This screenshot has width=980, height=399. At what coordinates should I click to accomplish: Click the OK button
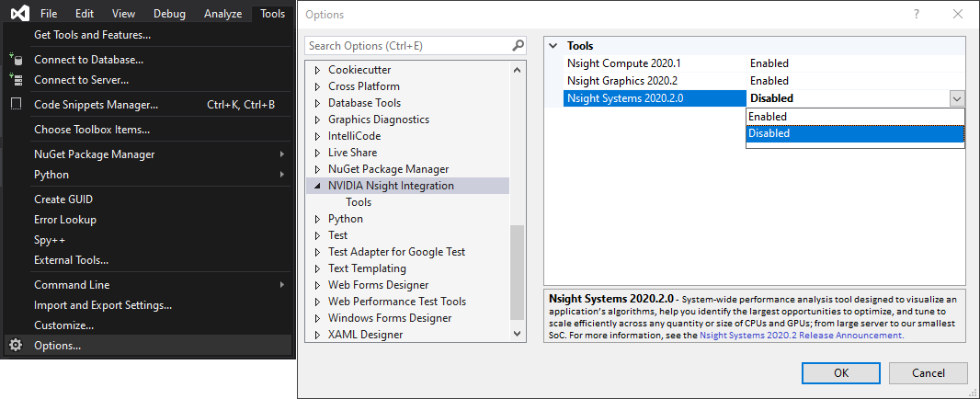[840, 373]
